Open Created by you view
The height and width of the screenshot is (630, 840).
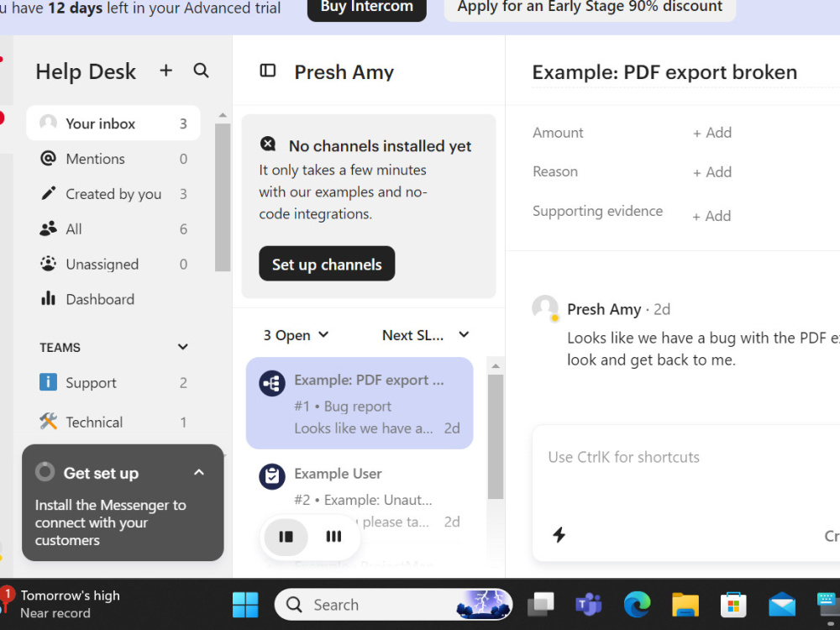113,194
